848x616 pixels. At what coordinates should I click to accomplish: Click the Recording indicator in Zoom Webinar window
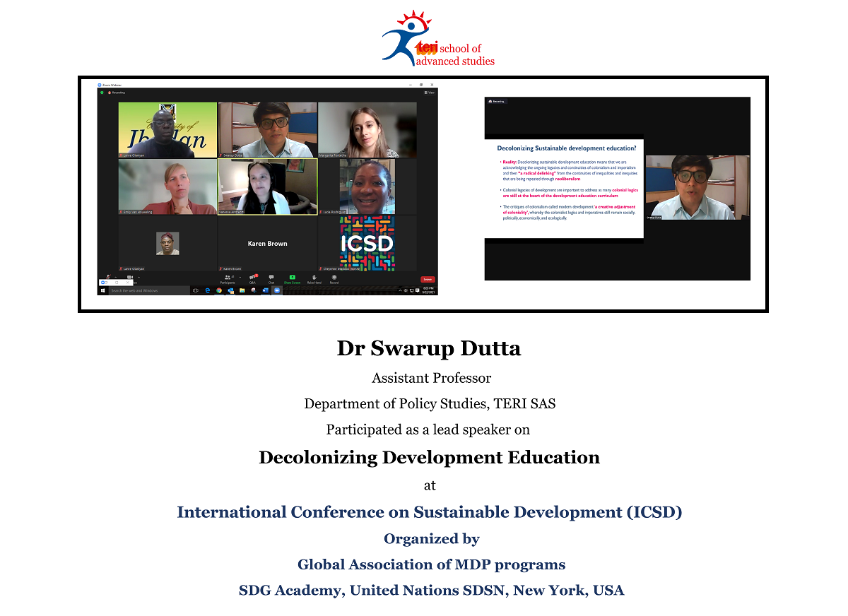117,93
